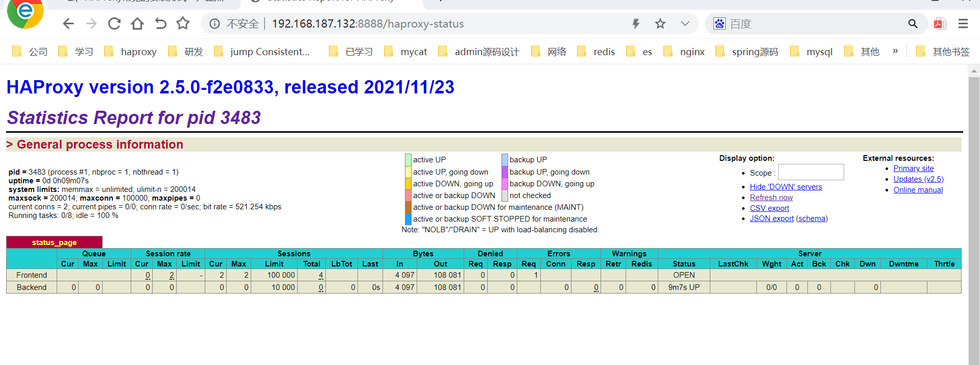Viewport: 980px width, 365px height.
Task: Click Hide 'DOWN' servers link
Action: tap(786, 187)
